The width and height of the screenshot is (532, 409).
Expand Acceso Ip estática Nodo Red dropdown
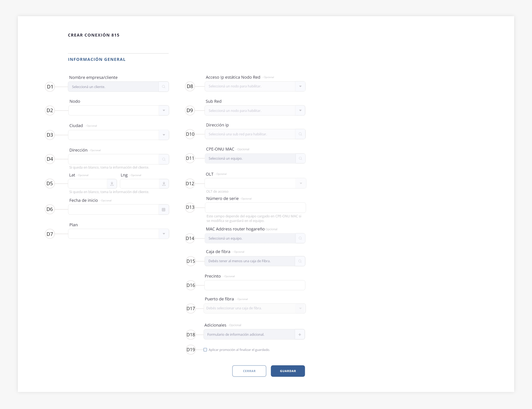(300, 86)
